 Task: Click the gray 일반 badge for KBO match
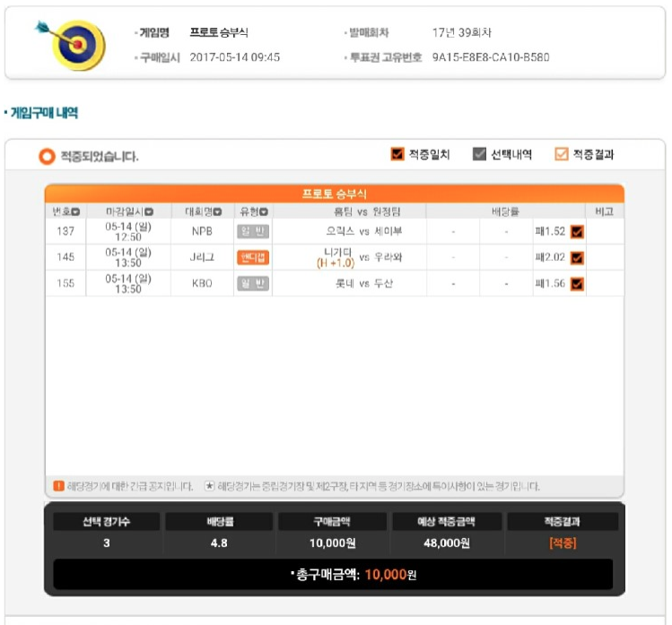click(x=253, y=283)
